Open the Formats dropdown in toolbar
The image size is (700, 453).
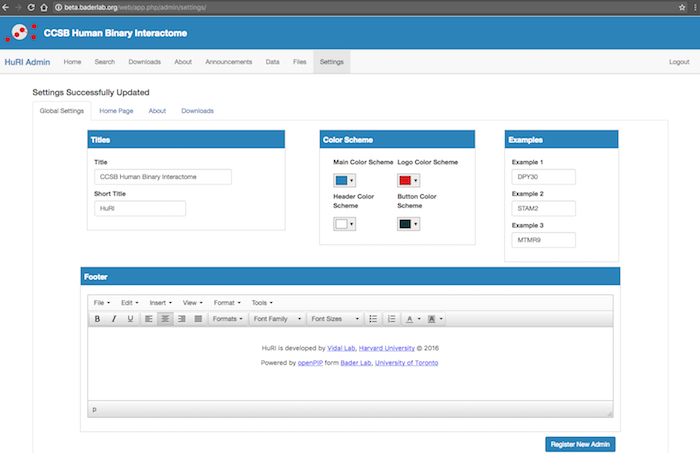pyautogui.click(x=226, y=319)
